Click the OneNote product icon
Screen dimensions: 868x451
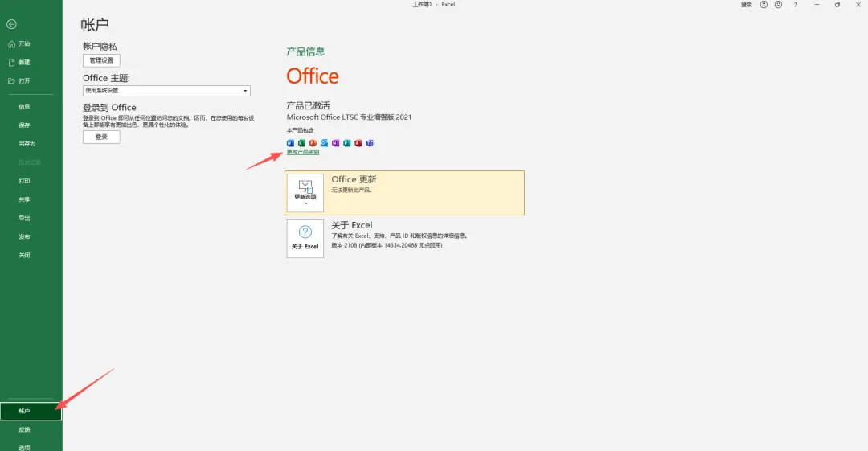pyautogui.click(x=335, y=143)
